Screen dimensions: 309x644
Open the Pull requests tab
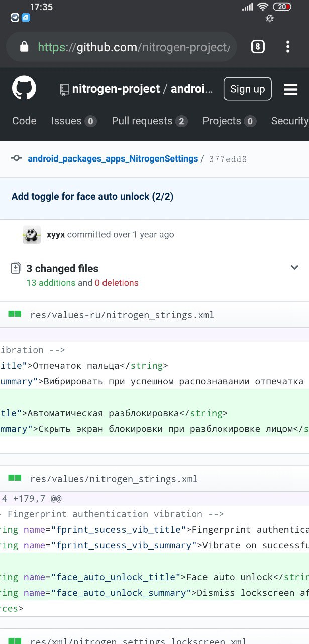pos(150,121)
